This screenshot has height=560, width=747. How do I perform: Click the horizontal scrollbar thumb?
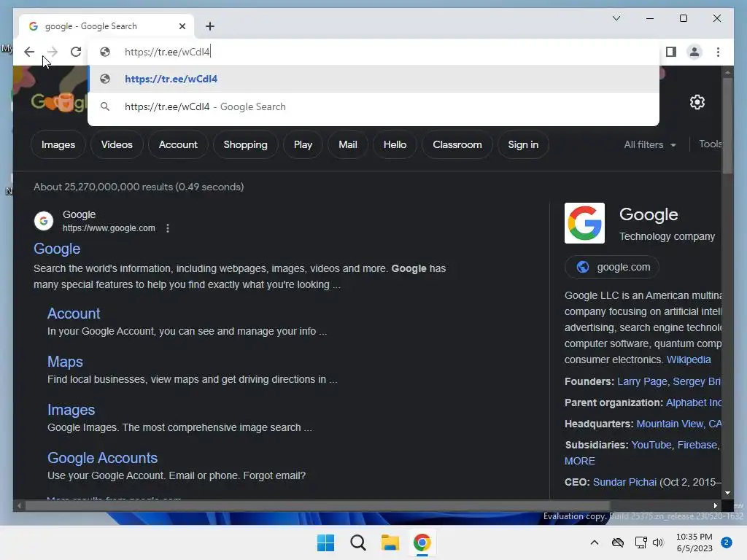coord(317,506)
